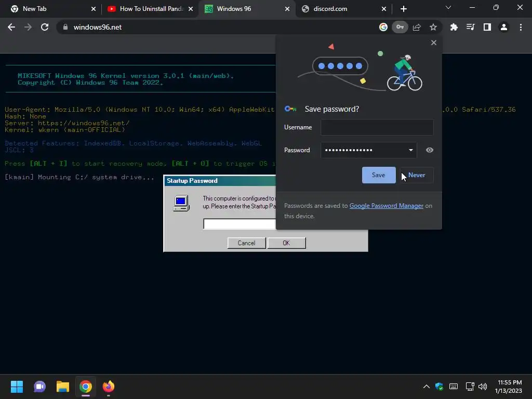Viewport: 532px width, 399px height.
Task: Show hidden tray icons chevron
Action: (426, 387)
